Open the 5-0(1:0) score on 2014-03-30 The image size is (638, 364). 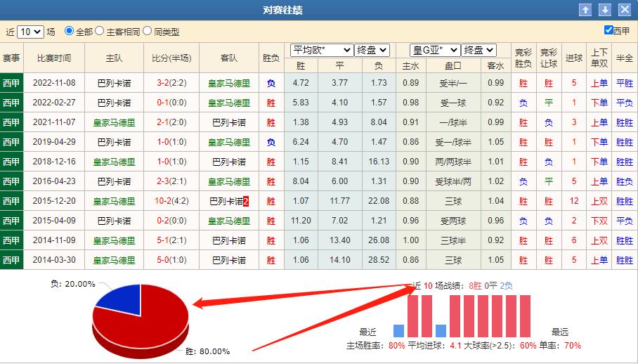(x=171, y=260)
